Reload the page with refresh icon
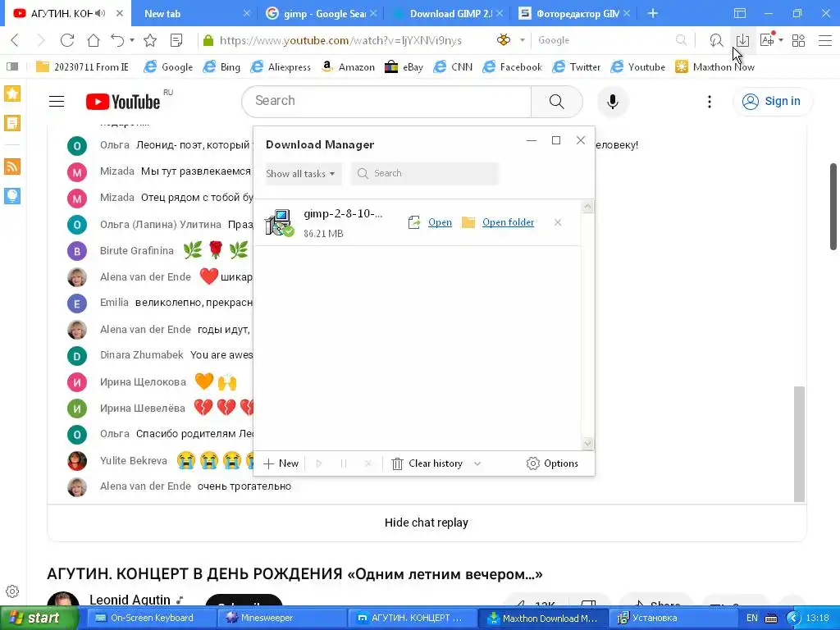The width and height of the screenshot is (840, 630). (67, 40)
